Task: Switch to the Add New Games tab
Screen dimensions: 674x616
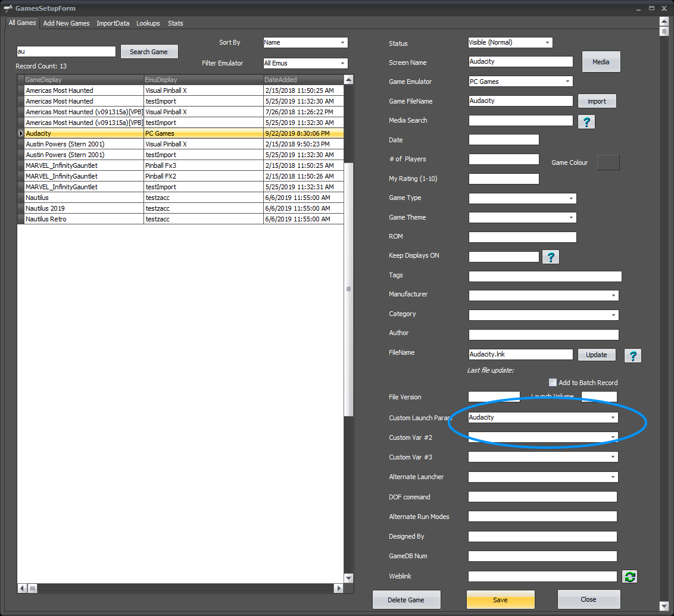Action: point(66,23)
